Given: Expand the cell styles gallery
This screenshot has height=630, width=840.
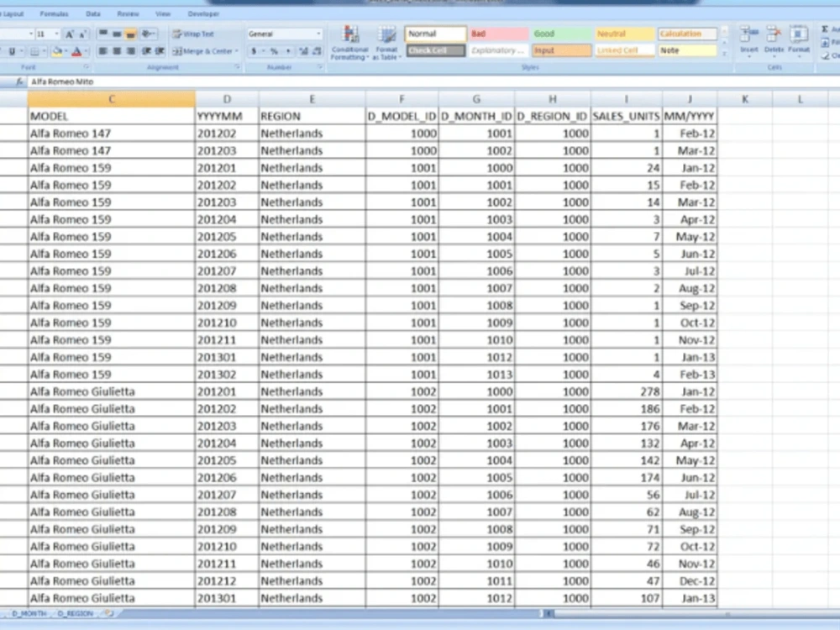Looking at the screenshot, I should click(725, 54).
